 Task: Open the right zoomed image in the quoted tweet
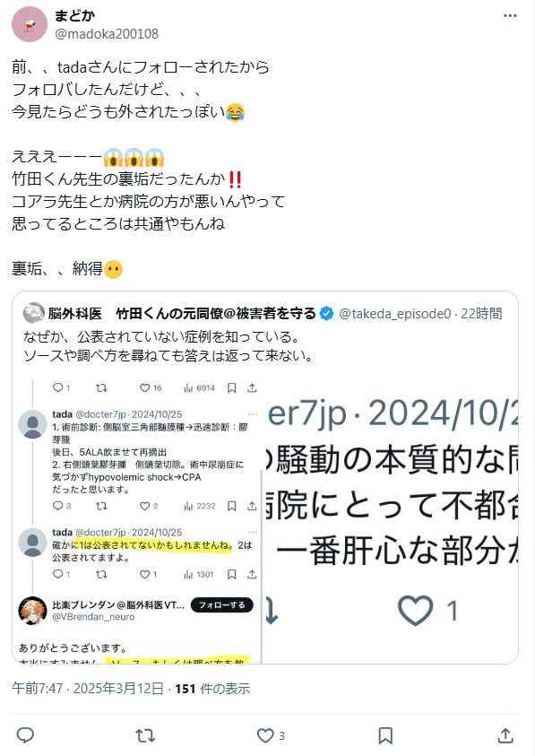click(x=391, y=520)
